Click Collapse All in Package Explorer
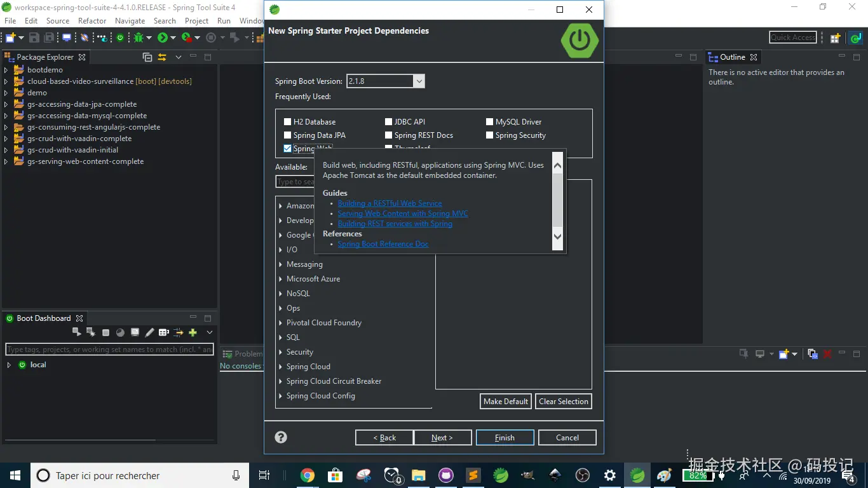Image resolution: width=868 pixels, height=488 pixels. tap(147, 57)
